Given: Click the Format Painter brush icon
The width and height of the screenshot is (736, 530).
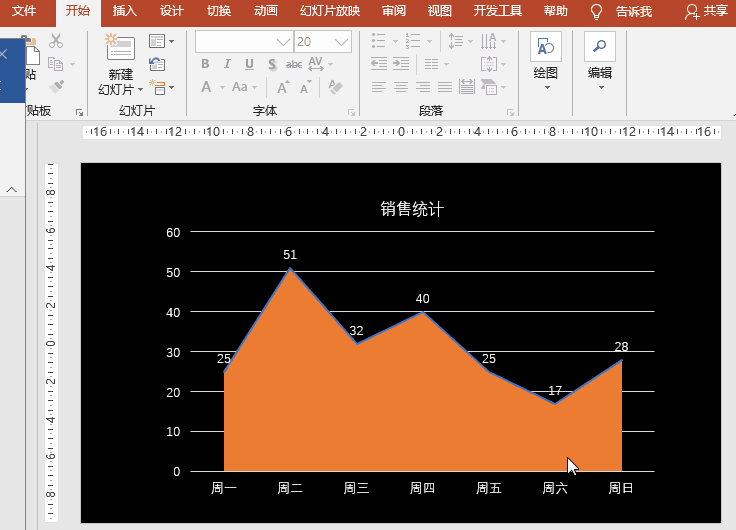Looking at the screenshot, I should point(56,87).
